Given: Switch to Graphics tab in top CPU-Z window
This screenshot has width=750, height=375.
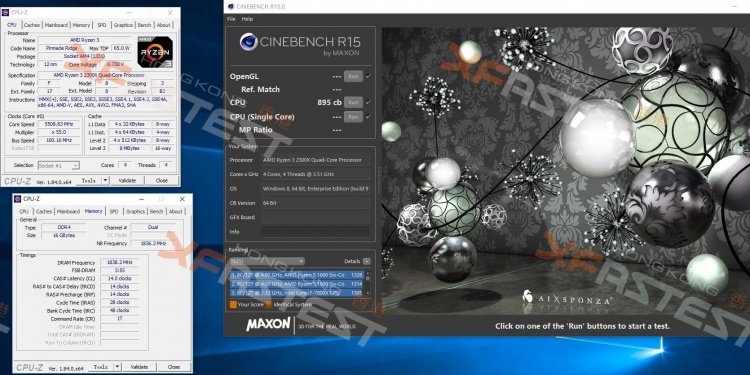Looking at the screenshot, I should [123, 25].
